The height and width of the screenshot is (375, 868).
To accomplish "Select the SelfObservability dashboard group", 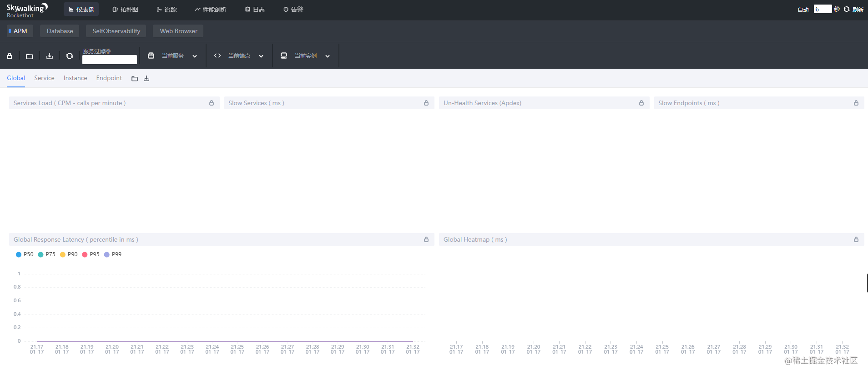I will point(116,31).
